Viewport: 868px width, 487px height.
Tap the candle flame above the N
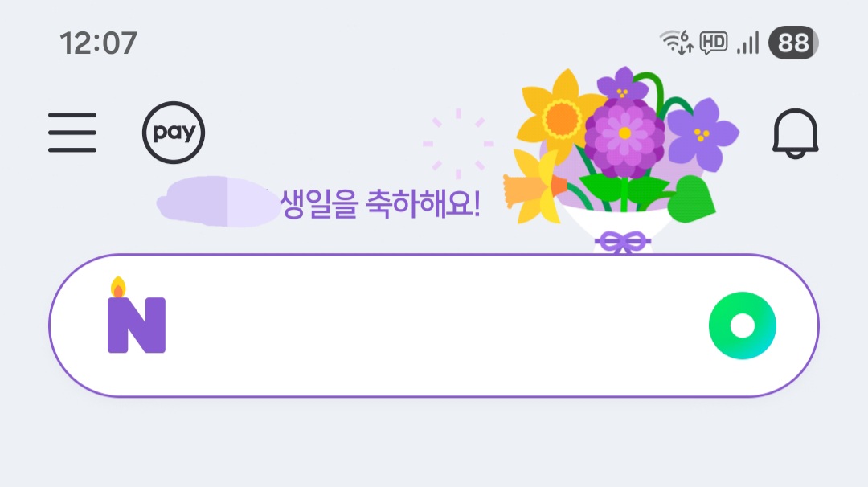click(118, 286)
